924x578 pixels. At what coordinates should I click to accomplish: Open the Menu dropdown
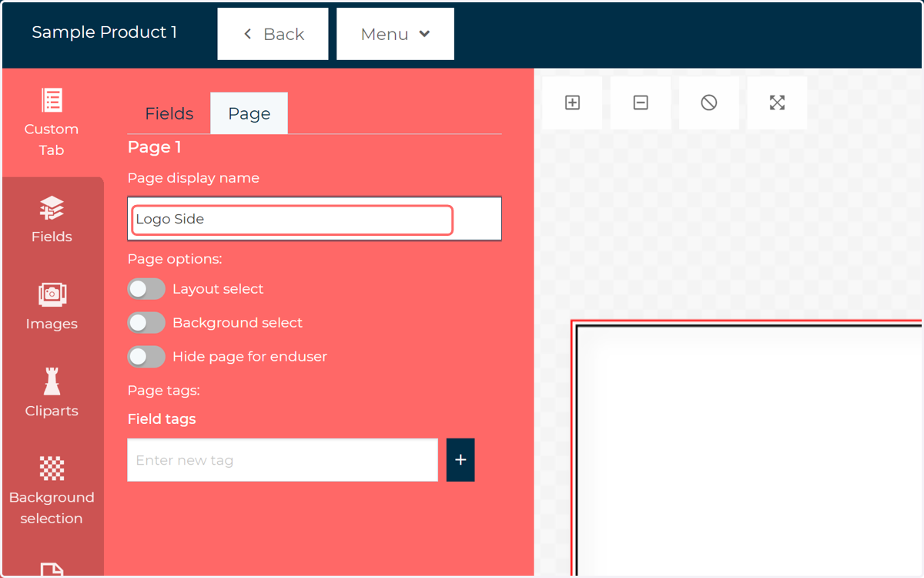click(x=395, y=34)
